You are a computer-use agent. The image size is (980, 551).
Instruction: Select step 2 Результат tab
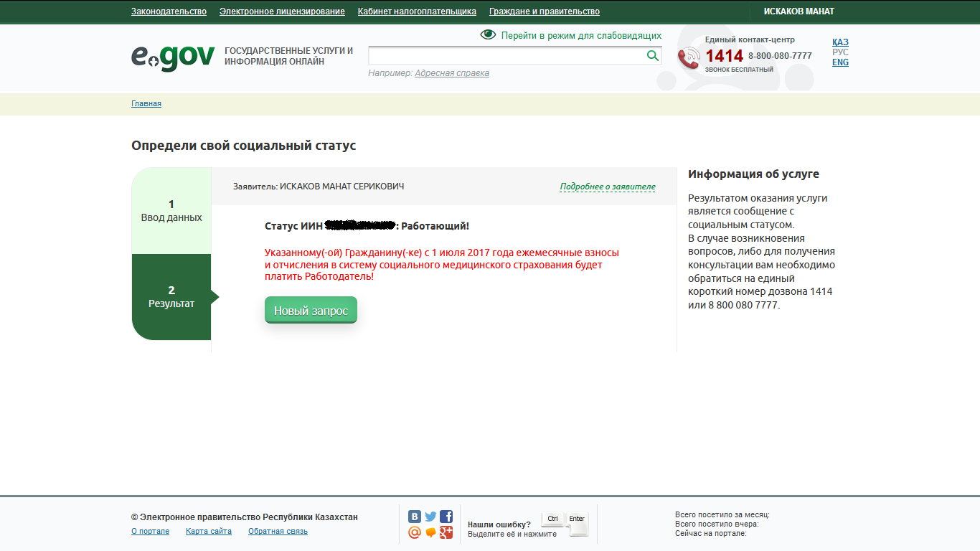tap(171, 297)
